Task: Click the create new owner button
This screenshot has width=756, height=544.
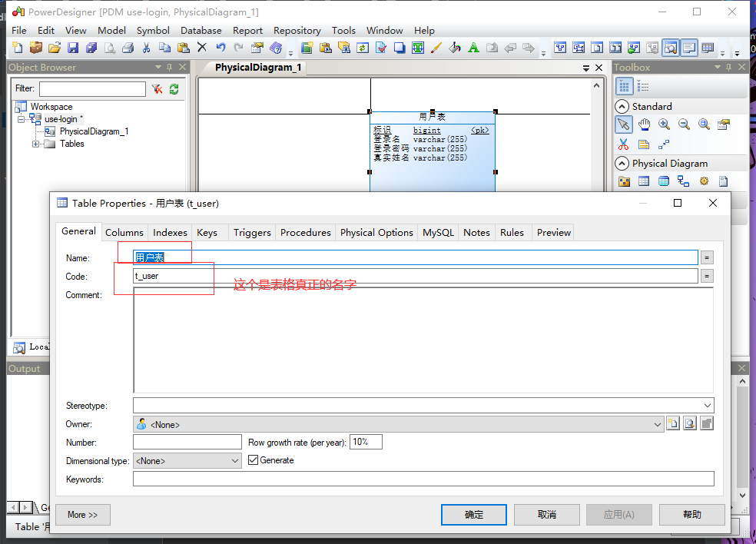Action: click(673, 423)
